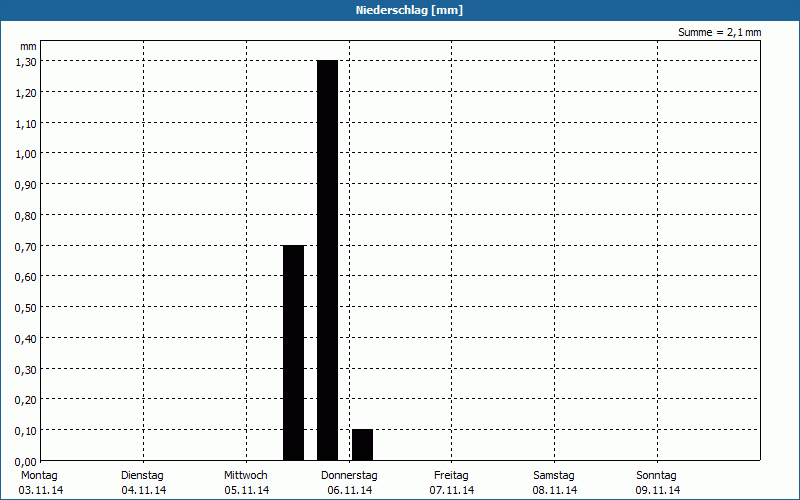Viewport: 800px width, 500px height.
Task: Click the mm unit label above y-axis
Action: tap(29, 46)
